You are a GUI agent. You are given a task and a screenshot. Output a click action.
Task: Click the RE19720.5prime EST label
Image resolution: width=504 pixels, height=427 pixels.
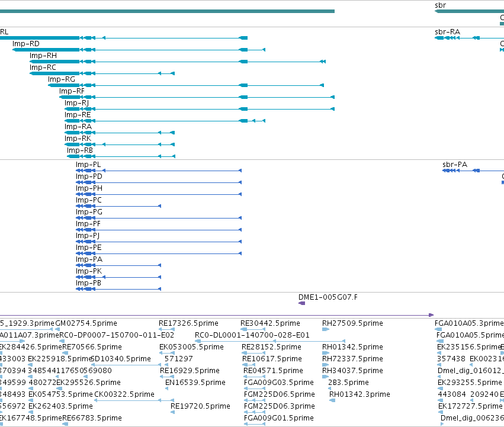200,406
